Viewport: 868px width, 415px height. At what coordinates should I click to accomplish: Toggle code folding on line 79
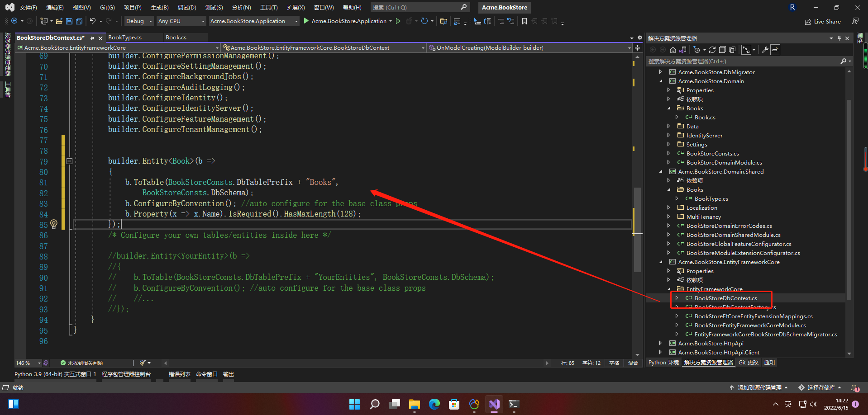69,161
